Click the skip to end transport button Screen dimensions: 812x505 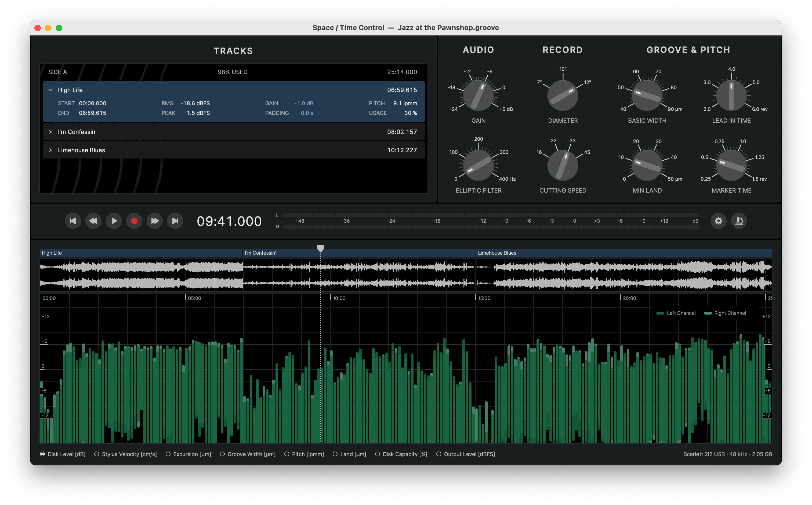[175, 221]
